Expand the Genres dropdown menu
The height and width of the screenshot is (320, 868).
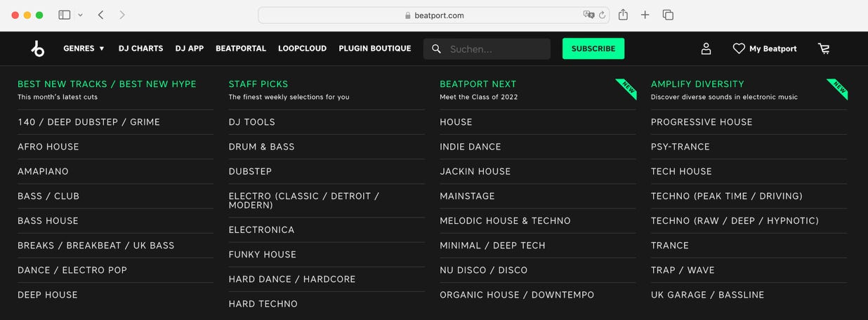point(84,48)
